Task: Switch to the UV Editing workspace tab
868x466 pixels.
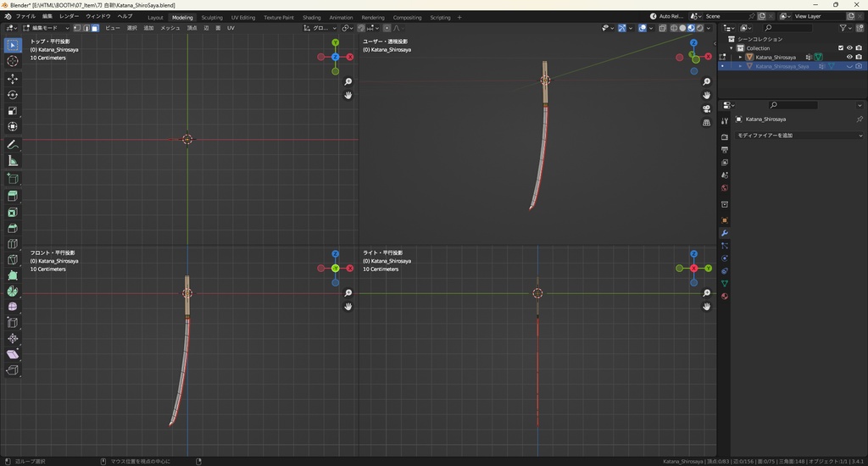Action: pyautogui.click(x=243, y=17)
